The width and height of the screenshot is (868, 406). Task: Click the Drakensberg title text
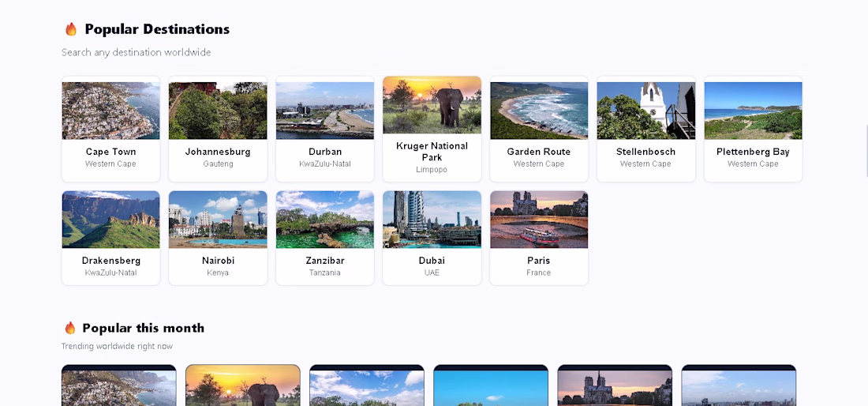[x=110, y=261]
